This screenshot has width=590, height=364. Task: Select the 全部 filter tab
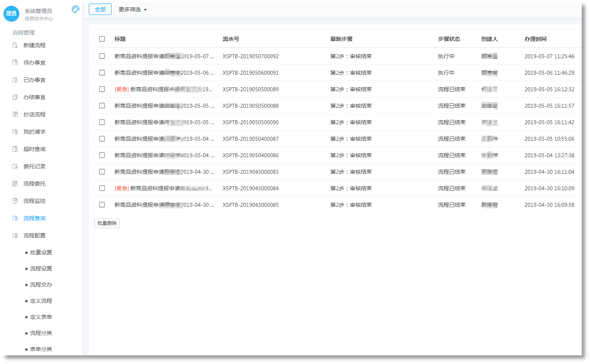100,9
